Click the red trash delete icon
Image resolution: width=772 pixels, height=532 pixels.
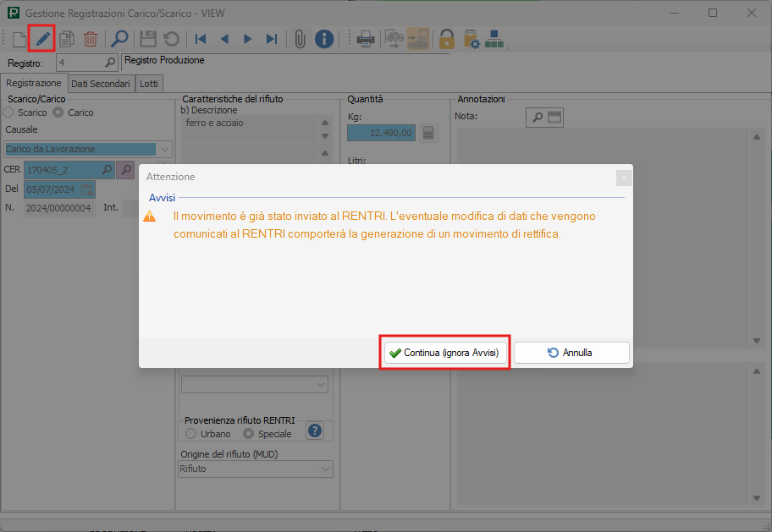pyautogui.click(x=90, y=38)
